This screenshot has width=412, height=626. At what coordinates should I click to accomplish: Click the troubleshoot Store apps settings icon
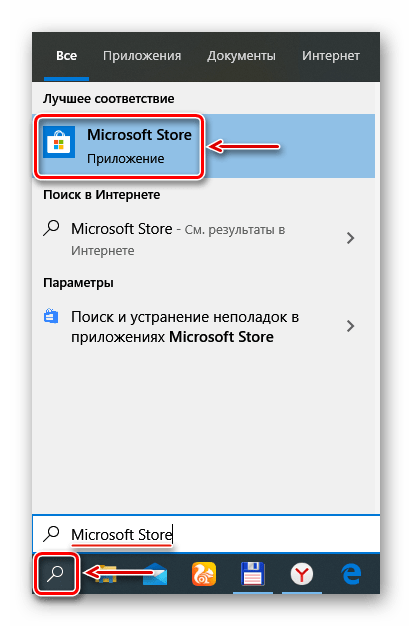(x=51, y=316)
